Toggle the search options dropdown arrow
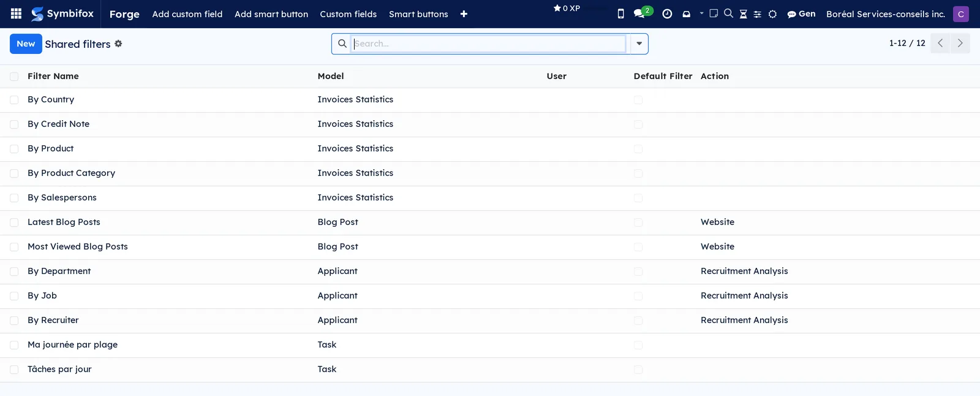The image size is (980, 396). [639, 44]
